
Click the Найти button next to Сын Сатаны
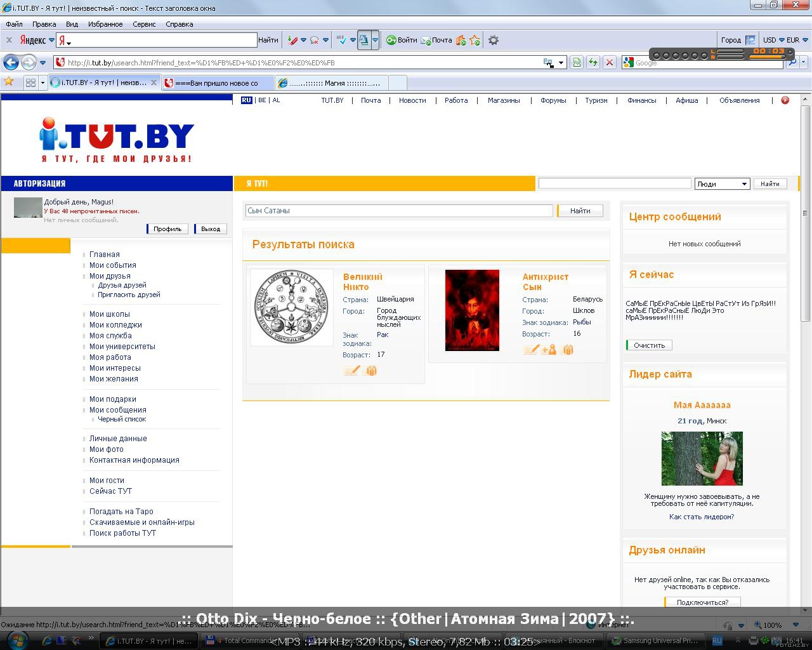tap(580, 211)
